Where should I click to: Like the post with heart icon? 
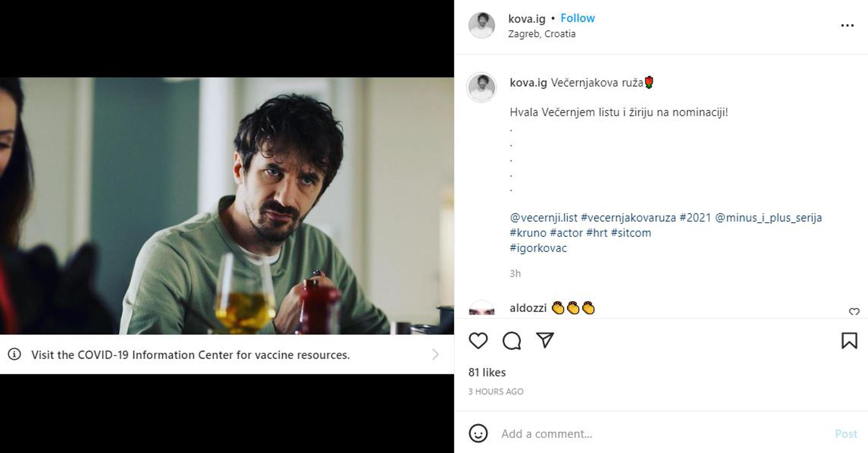tap(478, 341)
